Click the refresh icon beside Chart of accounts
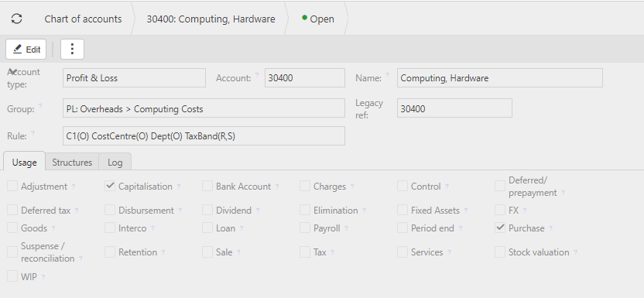Image resolution: width=644 pixels, height=298 pixels. 16,19
